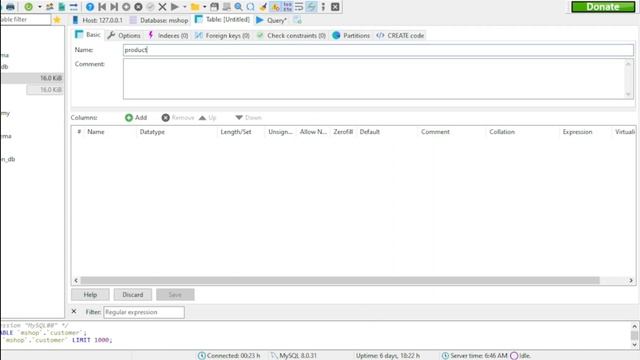Open the Refresh dropdown arrow
The image size is (640, 360).
pos(40,7)
